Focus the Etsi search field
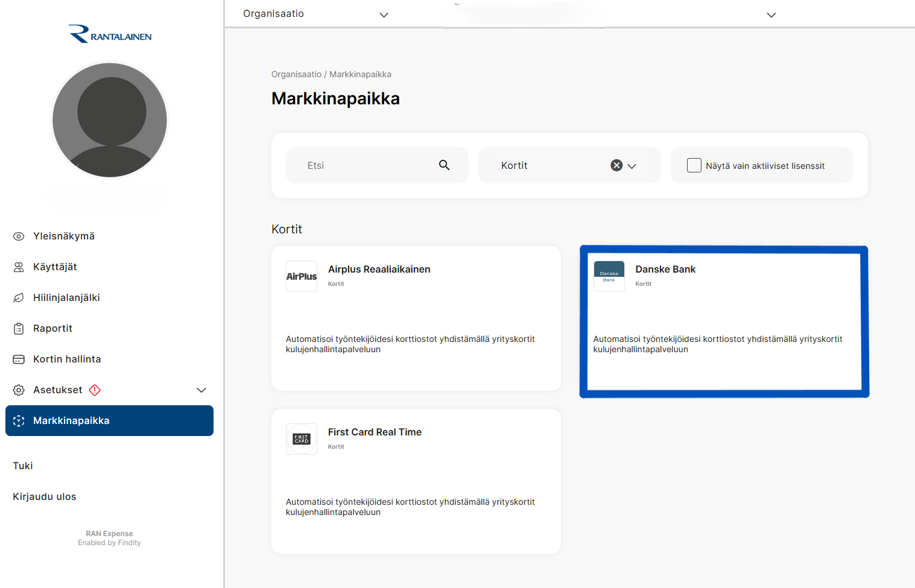This screenshot has width=915, height=588. (377, 165)
